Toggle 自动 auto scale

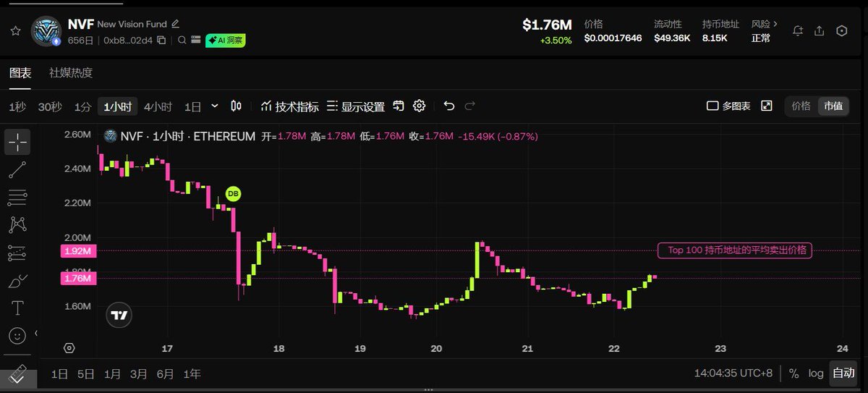843,373
